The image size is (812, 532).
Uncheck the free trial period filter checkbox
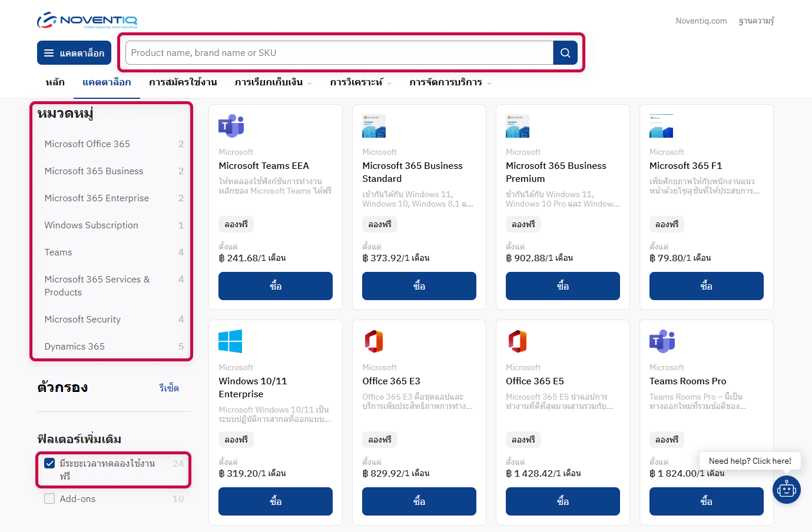point(50,464)
